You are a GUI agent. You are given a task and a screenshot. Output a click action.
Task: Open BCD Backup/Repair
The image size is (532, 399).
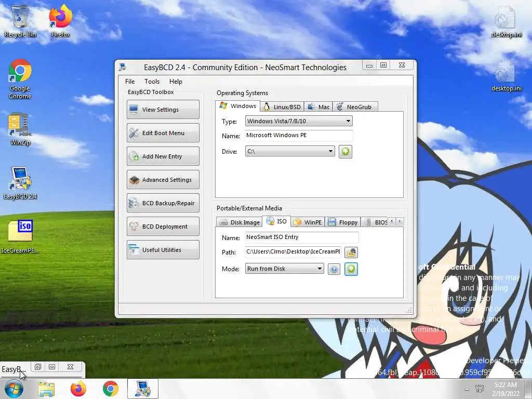(x=163, y=203)
